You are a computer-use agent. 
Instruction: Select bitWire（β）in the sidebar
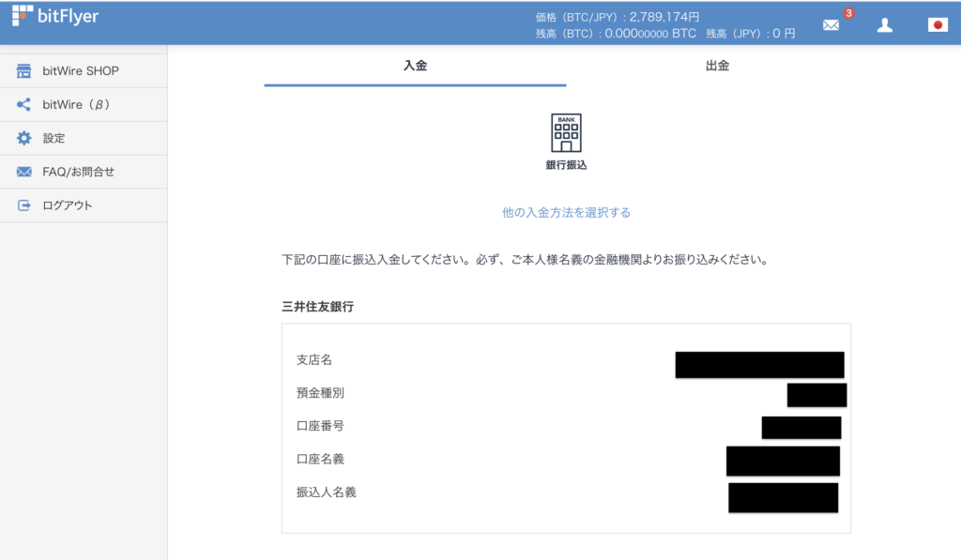[x=73, y=104]
